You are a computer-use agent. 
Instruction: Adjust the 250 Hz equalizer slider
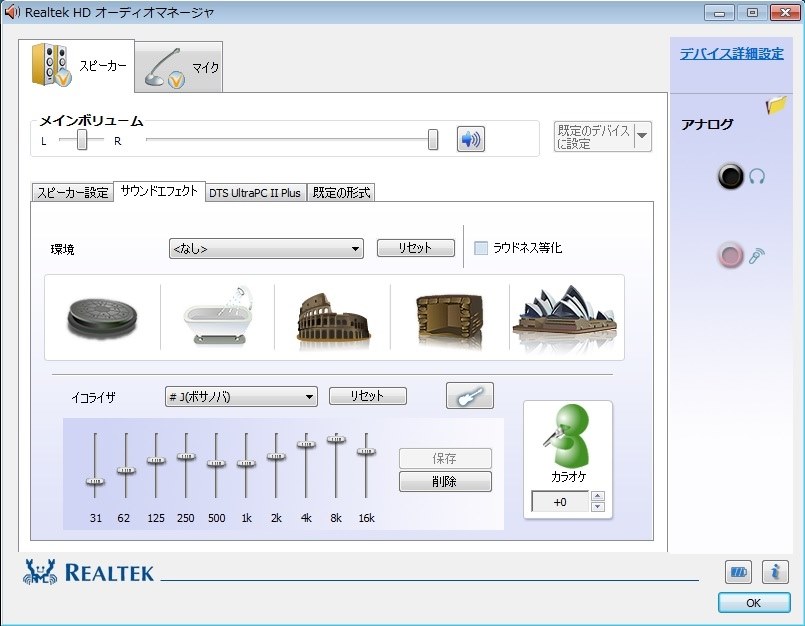pos(186,456)
